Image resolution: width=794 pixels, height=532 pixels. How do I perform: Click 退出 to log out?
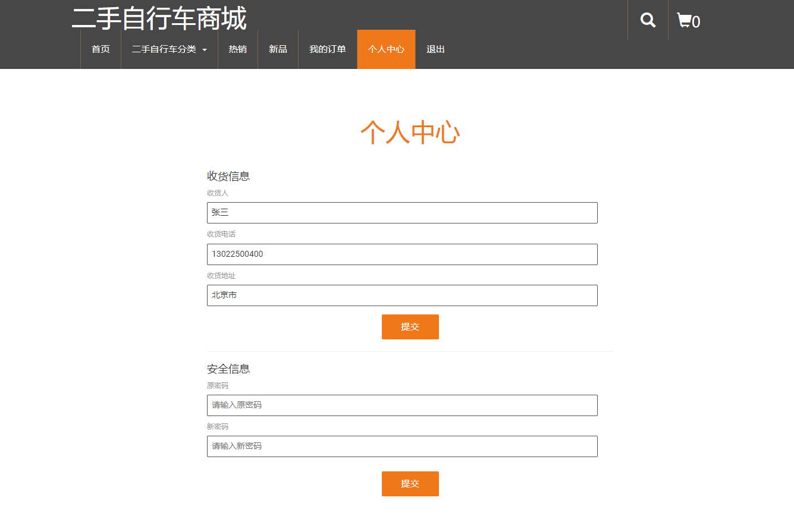(x=435, y=49)
